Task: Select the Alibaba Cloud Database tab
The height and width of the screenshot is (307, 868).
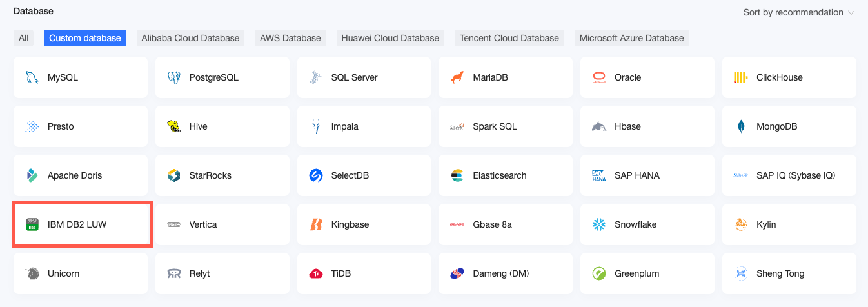Action: tap(190, 38)
